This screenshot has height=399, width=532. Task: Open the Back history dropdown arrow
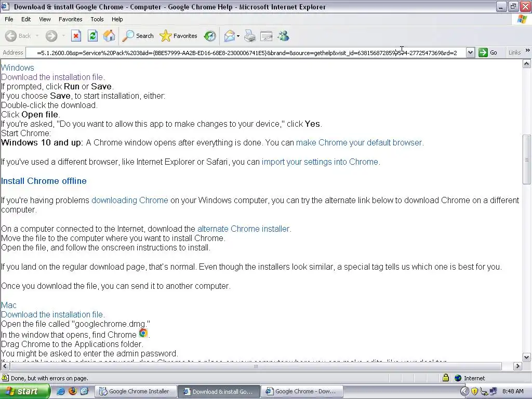[37, 36]
